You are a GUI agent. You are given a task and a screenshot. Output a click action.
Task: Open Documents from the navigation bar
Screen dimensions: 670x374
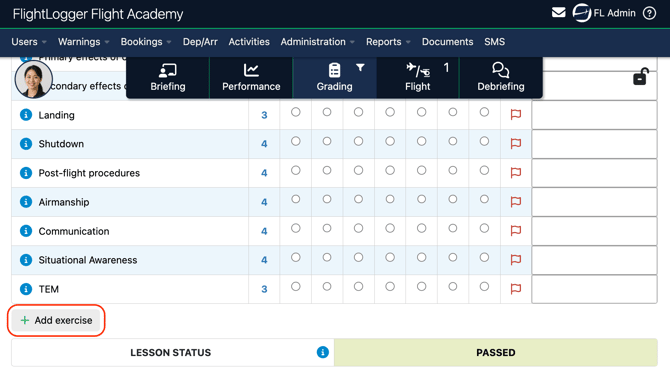tap(447, 42)
